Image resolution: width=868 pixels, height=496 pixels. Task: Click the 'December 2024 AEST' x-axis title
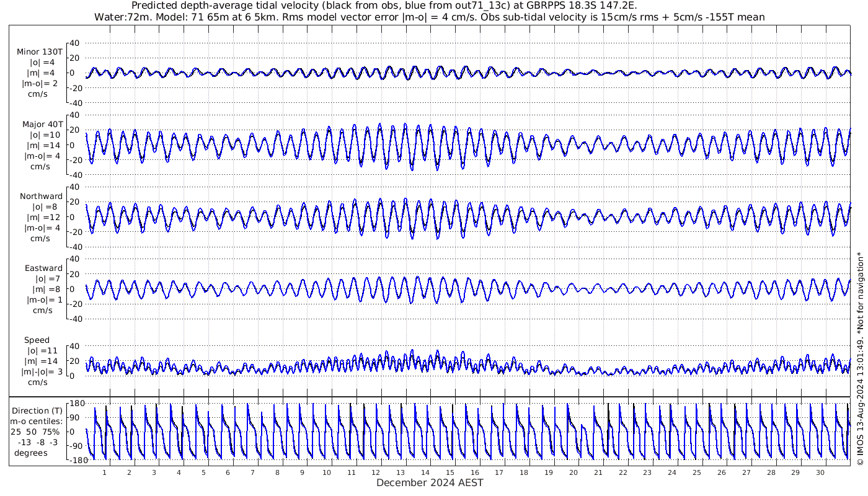click(x=430, y=482)
